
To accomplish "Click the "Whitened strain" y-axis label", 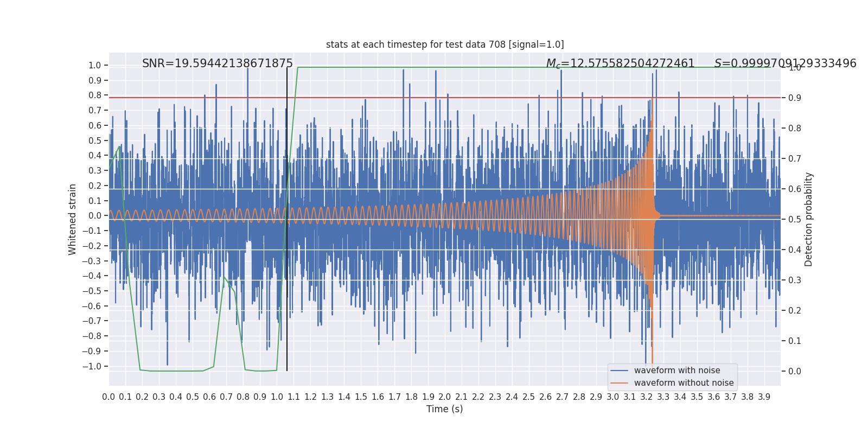I will pos(73,219).
